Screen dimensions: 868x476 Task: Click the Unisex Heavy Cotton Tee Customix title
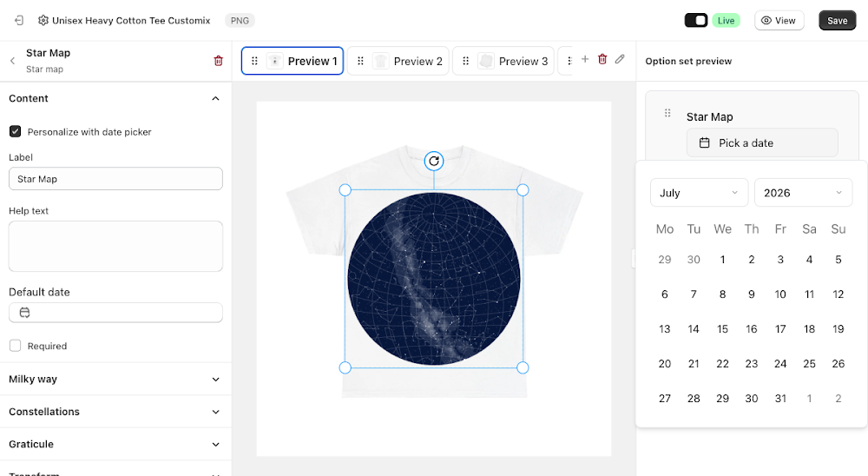tap(131, 21)
